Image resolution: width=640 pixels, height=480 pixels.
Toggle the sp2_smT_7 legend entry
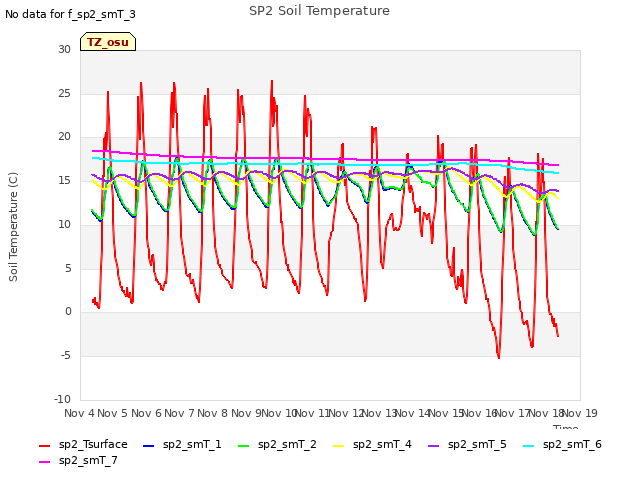coord(78,460)
